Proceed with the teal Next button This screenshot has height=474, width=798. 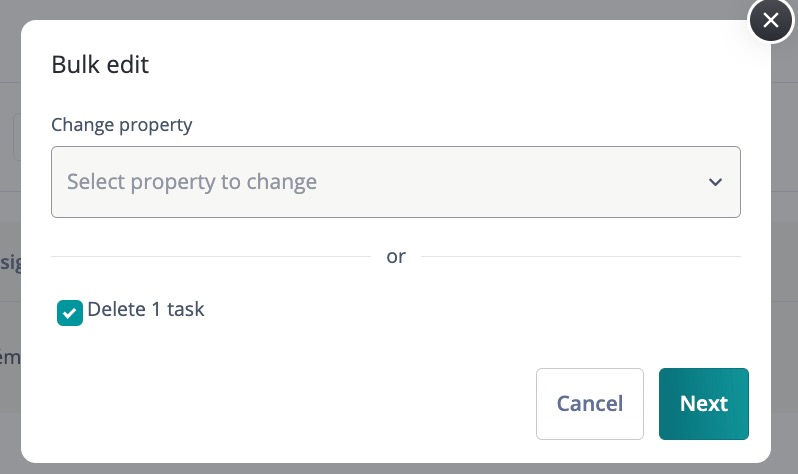click(703, 404)
